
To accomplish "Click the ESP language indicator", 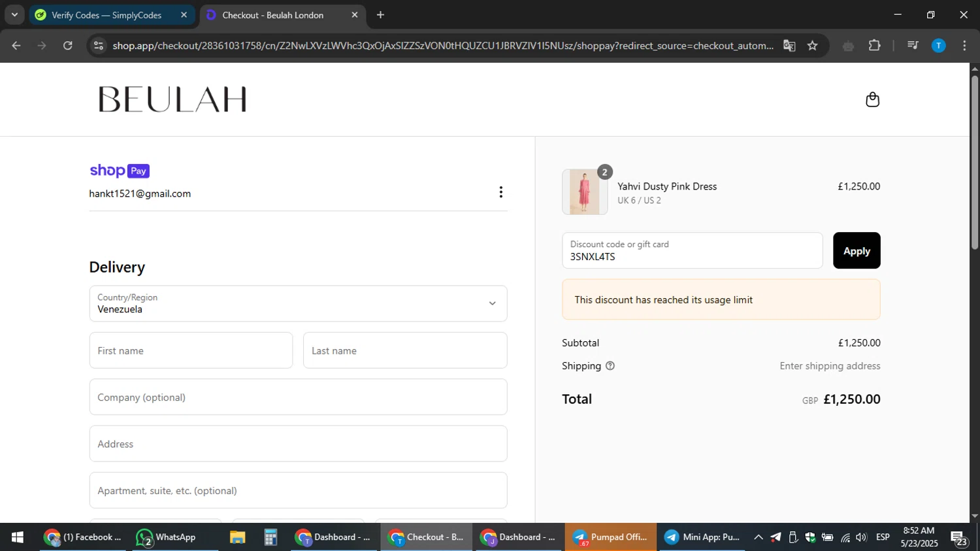I will click(x=883, y=537).
